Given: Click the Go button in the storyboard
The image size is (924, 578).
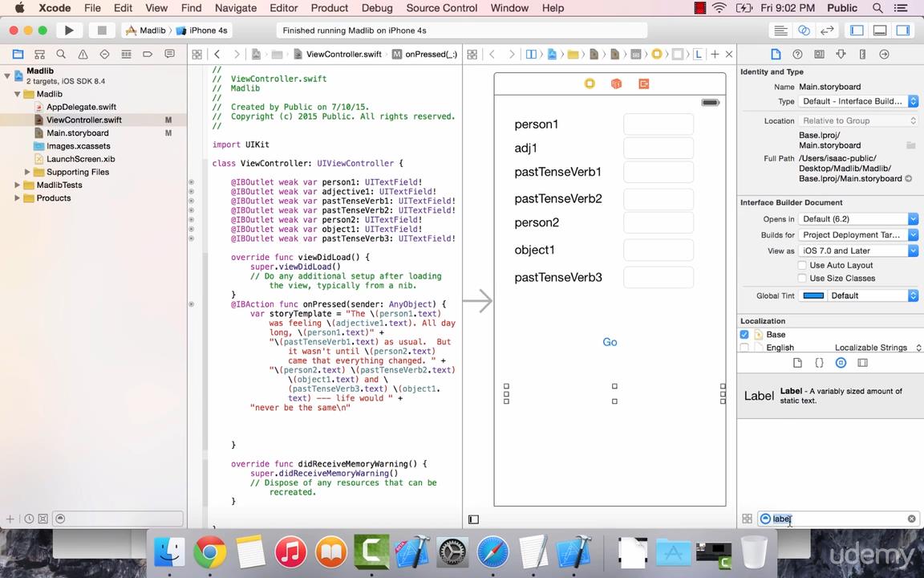Looking at the screenshot, I should click(x=610, y=342).
